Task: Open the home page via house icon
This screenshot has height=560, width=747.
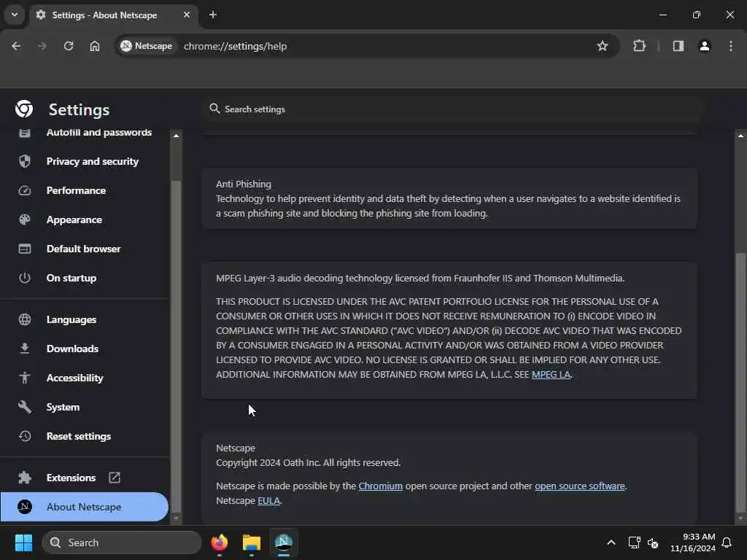Action: (95, 46)
